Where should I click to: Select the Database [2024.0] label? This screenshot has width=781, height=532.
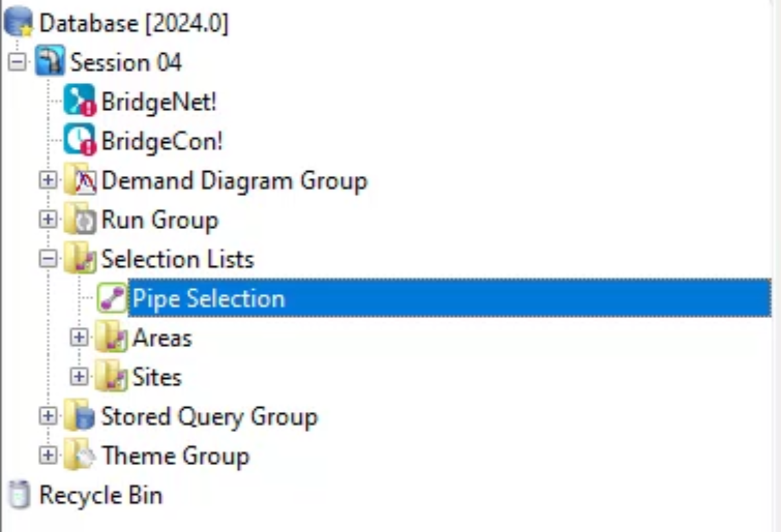(x=133, y=23)
